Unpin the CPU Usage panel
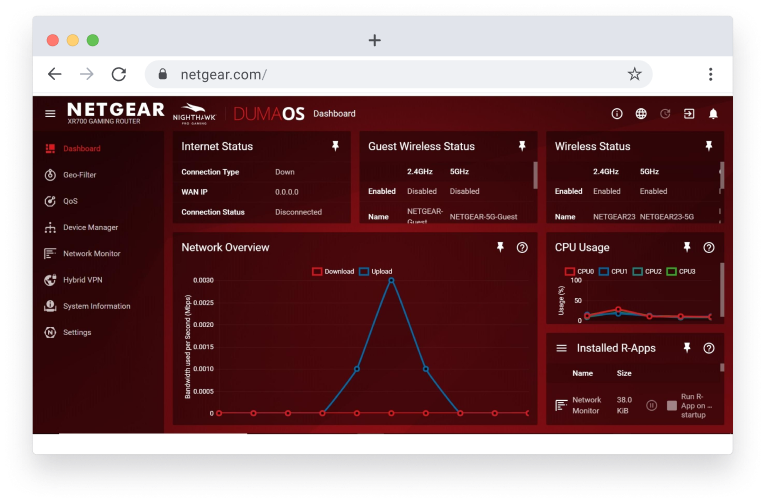Screen dimensions: 765x503 [687, 247]
